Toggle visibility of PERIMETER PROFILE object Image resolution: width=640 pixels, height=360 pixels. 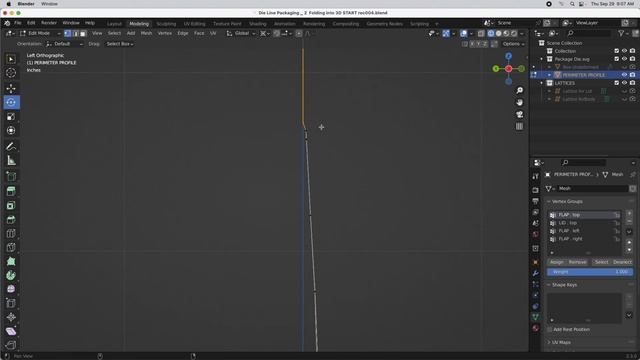coord(624,75)
